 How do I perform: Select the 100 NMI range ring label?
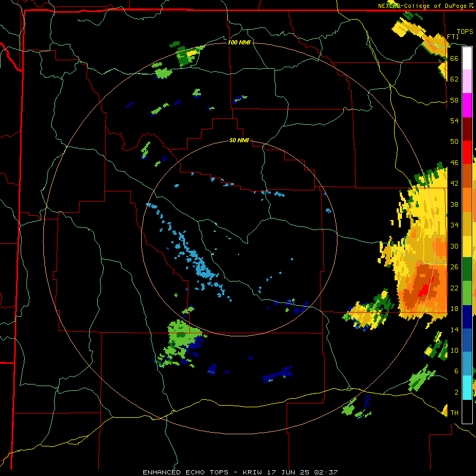tap(239, 42)
